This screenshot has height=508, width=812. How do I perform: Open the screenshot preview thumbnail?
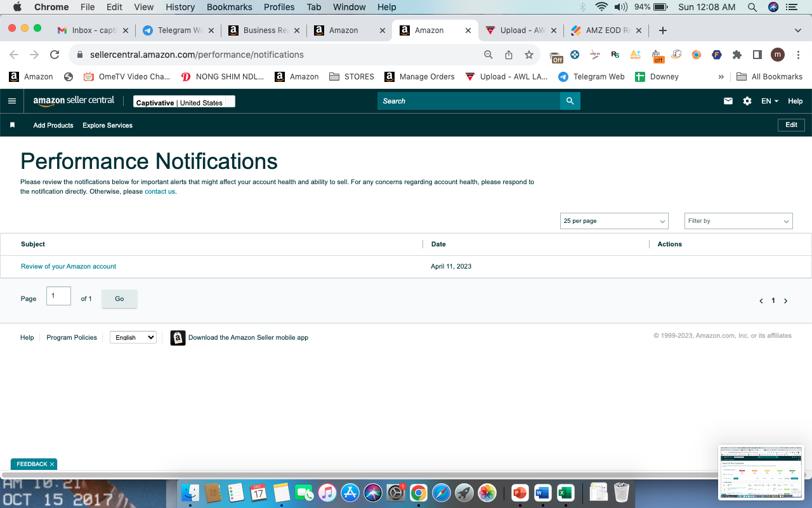coord(761,471)
